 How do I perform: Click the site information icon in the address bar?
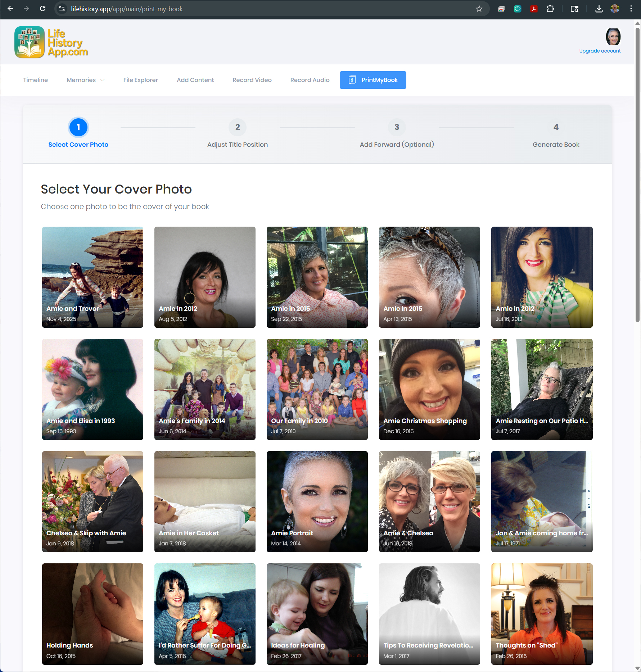pyautogui.click(x=61, y=9)
